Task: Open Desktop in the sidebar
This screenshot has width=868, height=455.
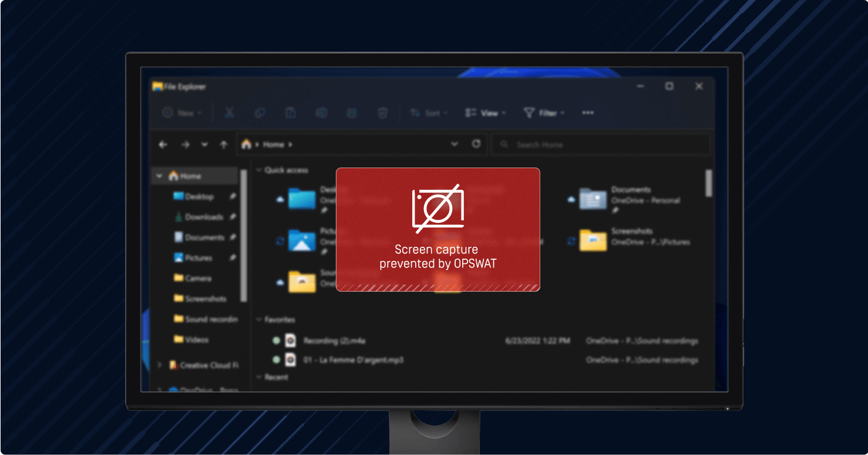Action: pos(199,196)
